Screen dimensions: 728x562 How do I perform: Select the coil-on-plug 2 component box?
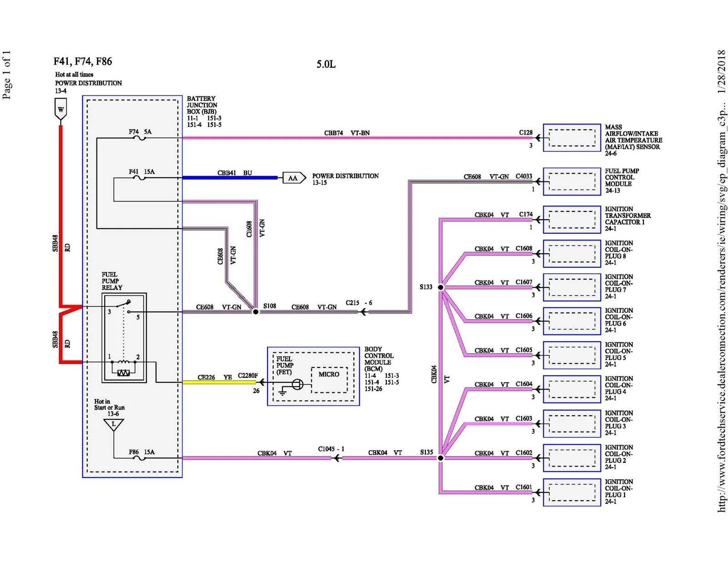(572, 458)
